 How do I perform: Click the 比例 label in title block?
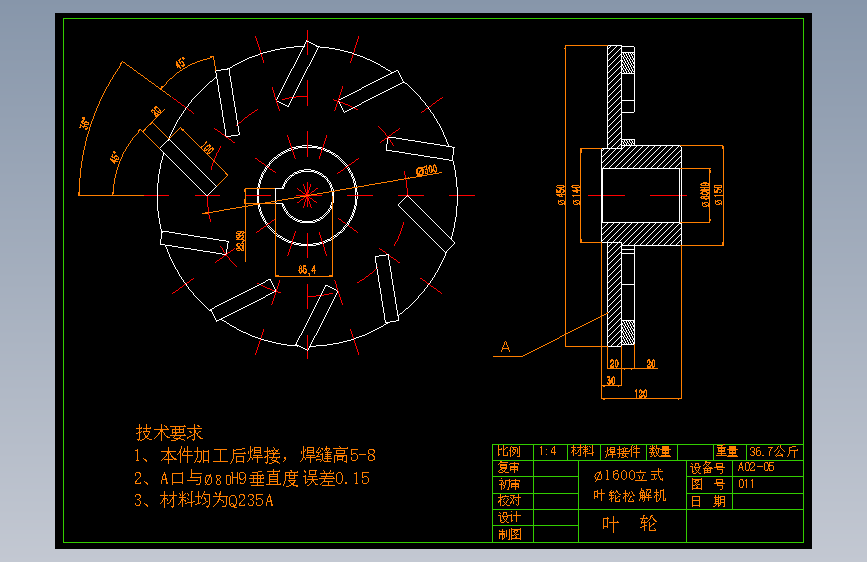tap(509, 451)
